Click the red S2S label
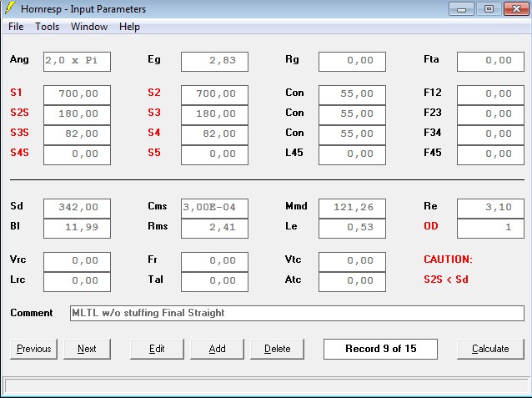Viewport: 532px width, 398px height. tap(19, 113)
